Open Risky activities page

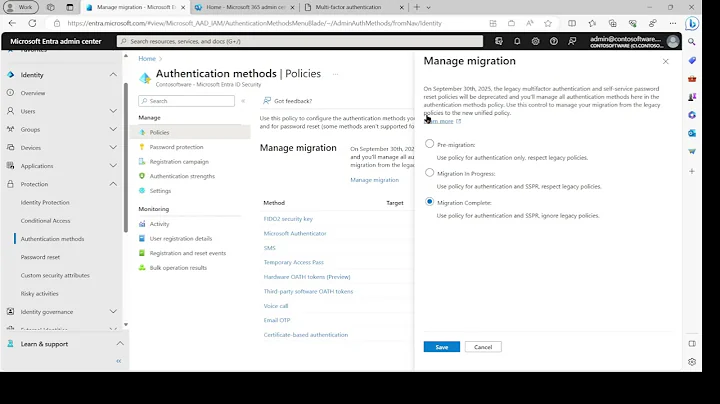pyautogui.click(x=39, y=294)
